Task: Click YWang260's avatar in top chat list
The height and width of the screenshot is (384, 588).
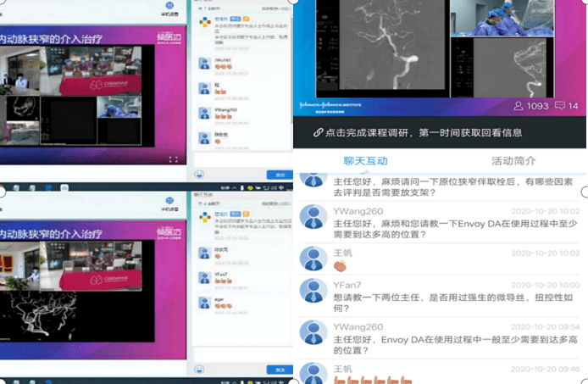Action: (204, 113)
